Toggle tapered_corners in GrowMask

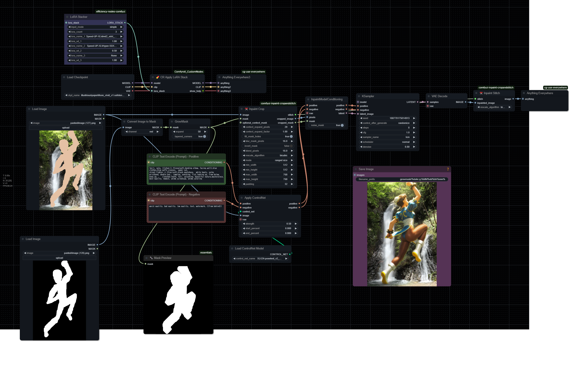pos(190,137)
